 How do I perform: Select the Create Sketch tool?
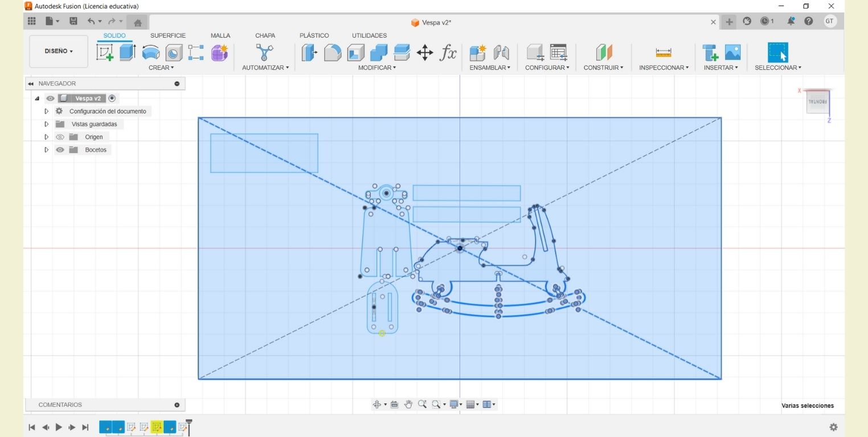point(105,53)
